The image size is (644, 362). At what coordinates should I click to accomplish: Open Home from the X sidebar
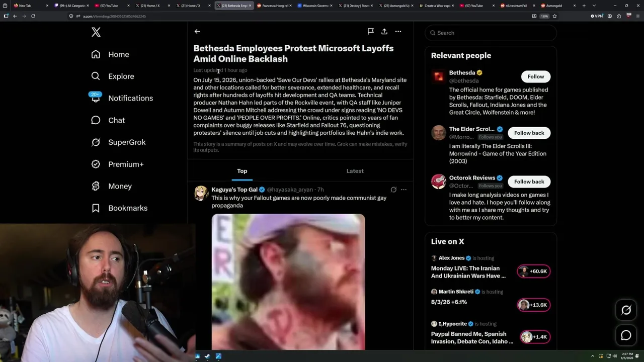point(110,54)
